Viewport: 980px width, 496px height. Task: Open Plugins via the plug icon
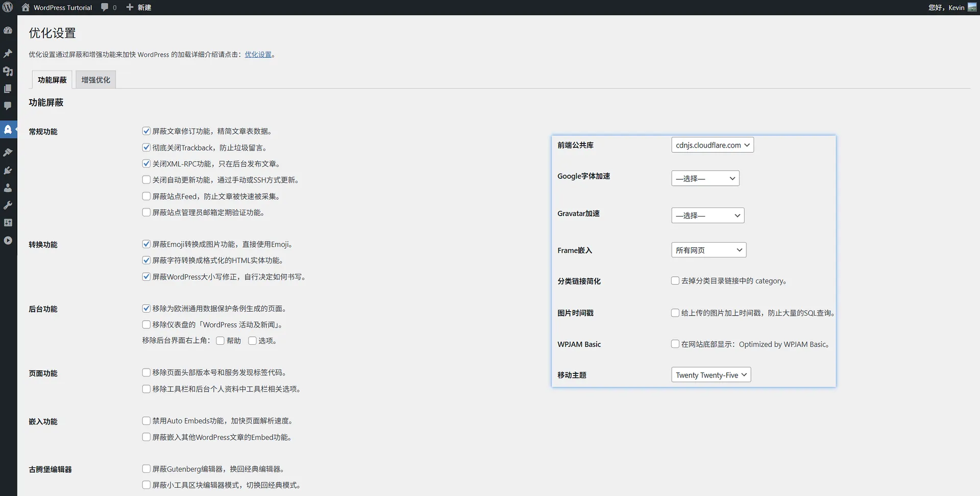(x=8, y=170)
